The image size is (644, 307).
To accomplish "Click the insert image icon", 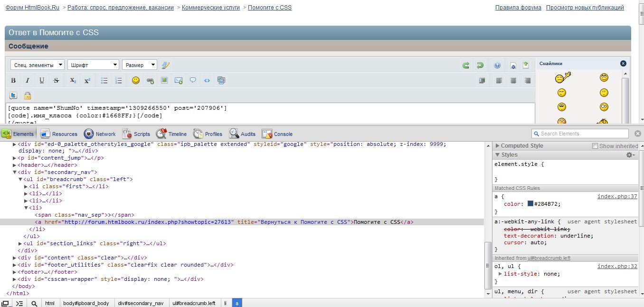I will coord(164,81).
